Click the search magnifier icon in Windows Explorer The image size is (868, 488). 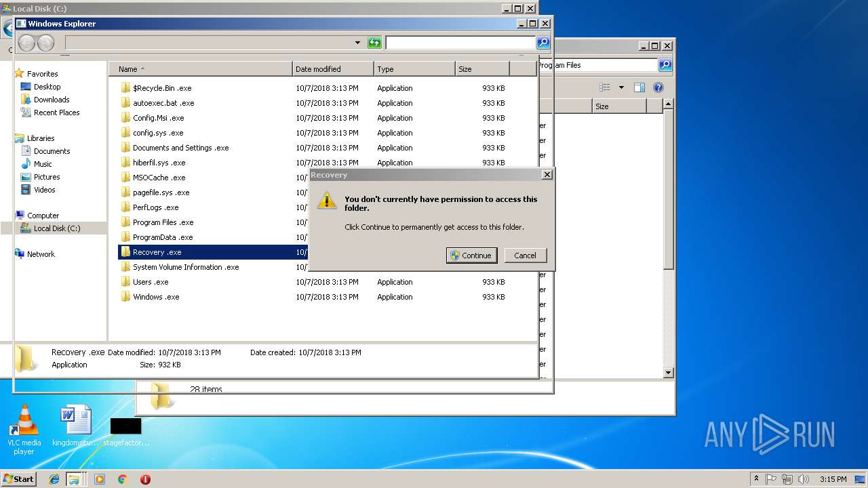[x=542, y=43]
